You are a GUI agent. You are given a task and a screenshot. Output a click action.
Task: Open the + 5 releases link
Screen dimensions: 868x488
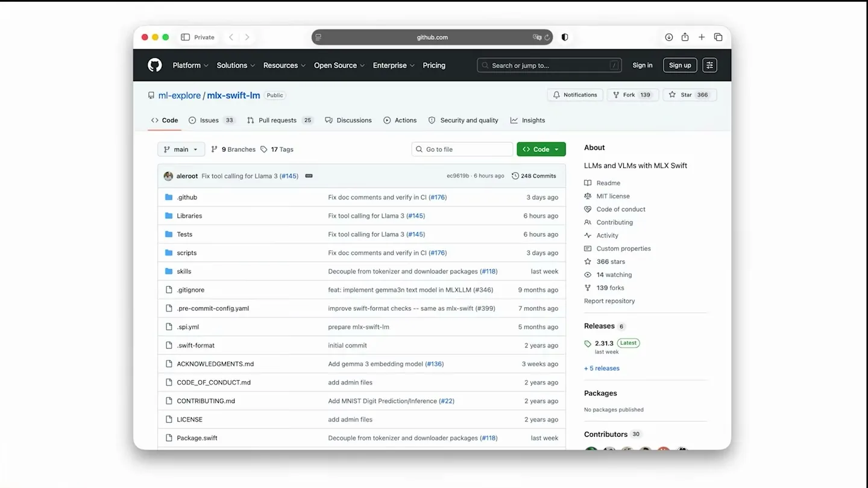602,368
